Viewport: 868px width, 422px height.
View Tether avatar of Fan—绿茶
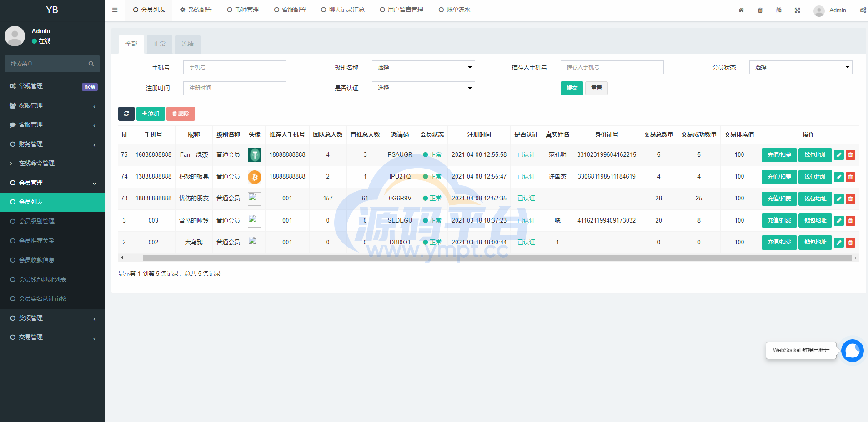coord(255,155)
